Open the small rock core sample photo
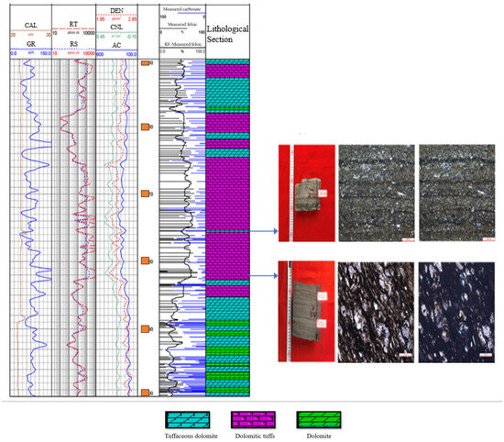The image size is (504, 442). click(307, 193)
